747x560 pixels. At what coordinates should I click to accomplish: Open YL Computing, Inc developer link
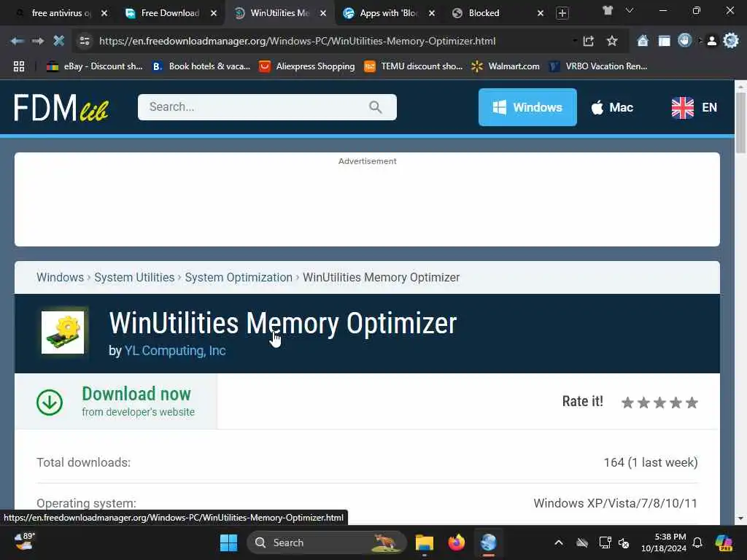(x=175, y=351)
